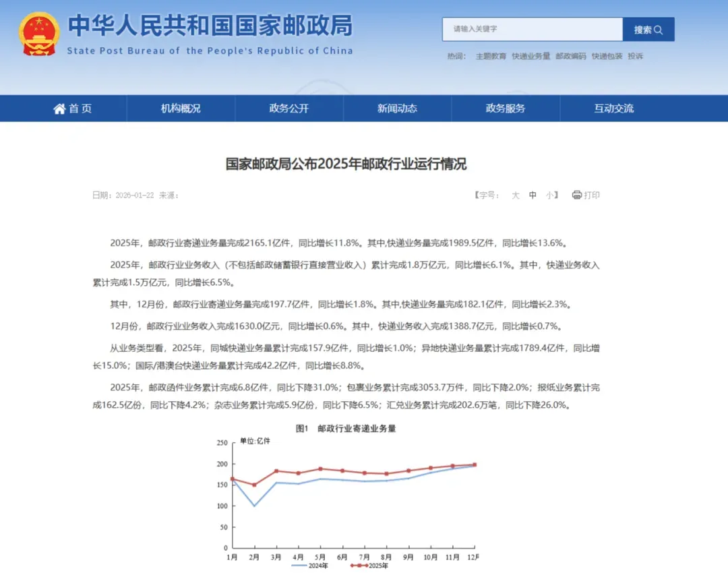Click the 250 value on chart y-axis

222,443
